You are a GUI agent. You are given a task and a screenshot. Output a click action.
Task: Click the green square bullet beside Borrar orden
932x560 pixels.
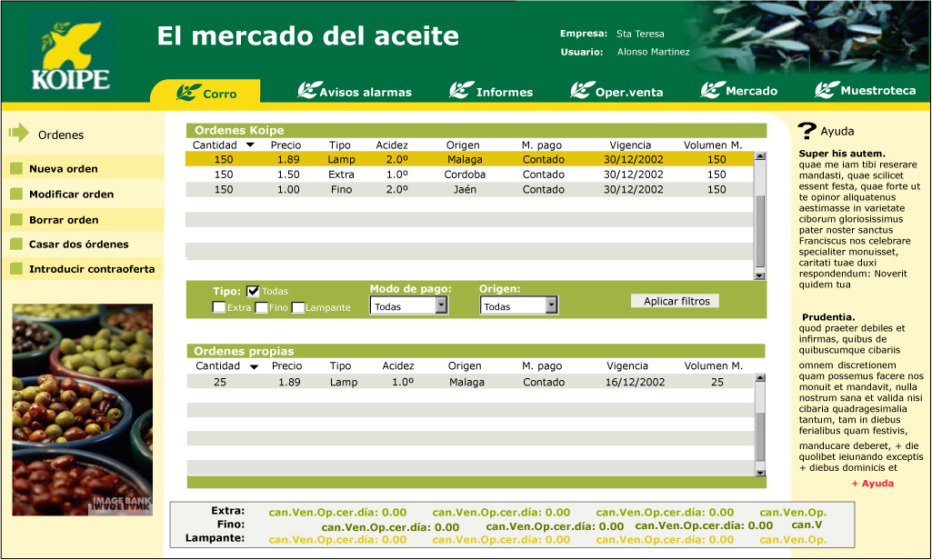click(16, 219)
